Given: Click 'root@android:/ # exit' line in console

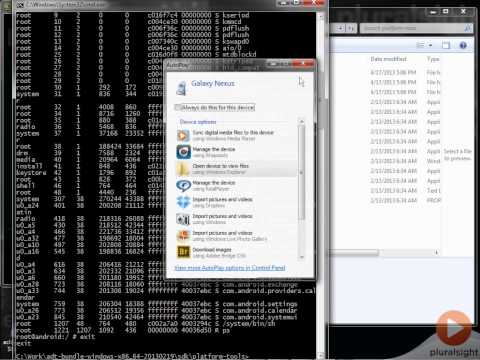Looking at the screenshot, I should [x=55, y=337].
